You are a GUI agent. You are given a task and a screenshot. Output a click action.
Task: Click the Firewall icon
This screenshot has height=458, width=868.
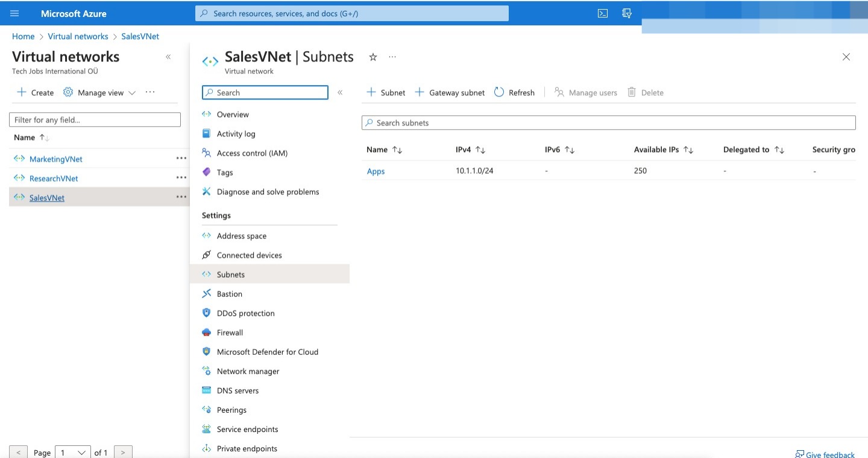click(207, 332)
